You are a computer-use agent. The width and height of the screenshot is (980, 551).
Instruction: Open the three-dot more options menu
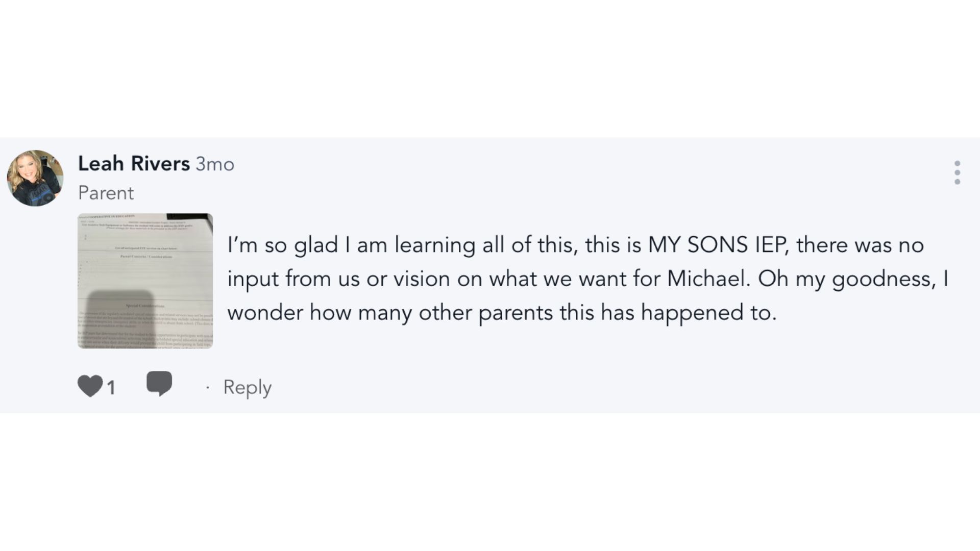point(957,172)
